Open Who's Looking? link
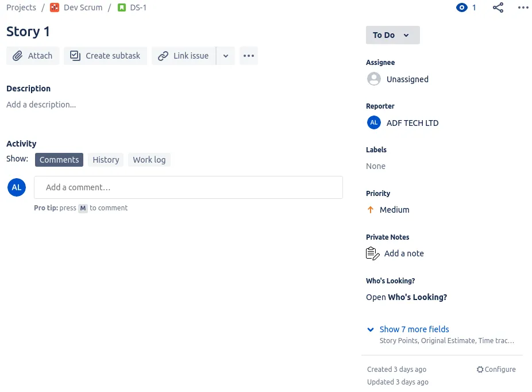Image resolution: width=532 pixels, height=392 pixels. (x=406, y=297)
